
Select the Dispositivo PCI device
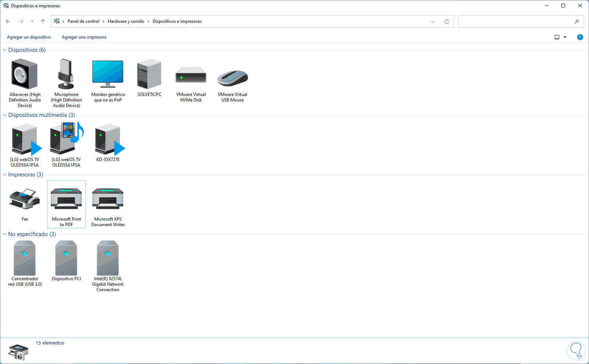[66, 261]
